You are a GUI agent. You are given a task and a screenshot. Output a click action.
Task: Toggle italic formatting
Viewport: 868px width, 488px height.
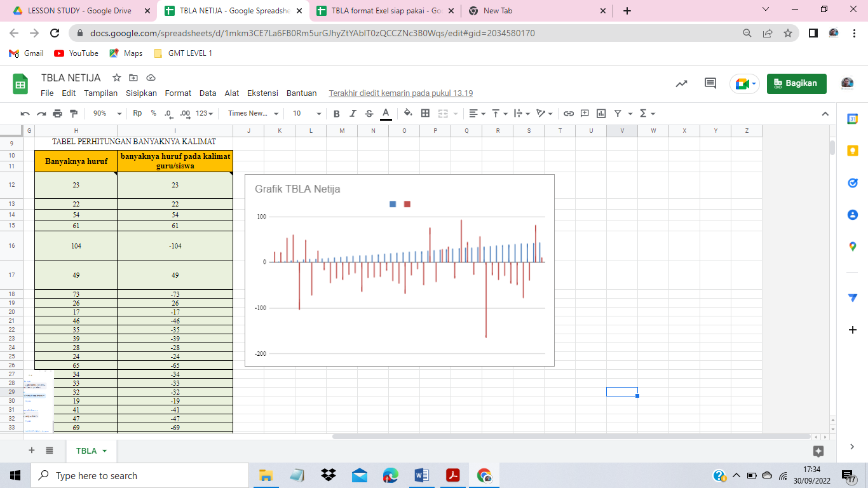click(353, 114)
